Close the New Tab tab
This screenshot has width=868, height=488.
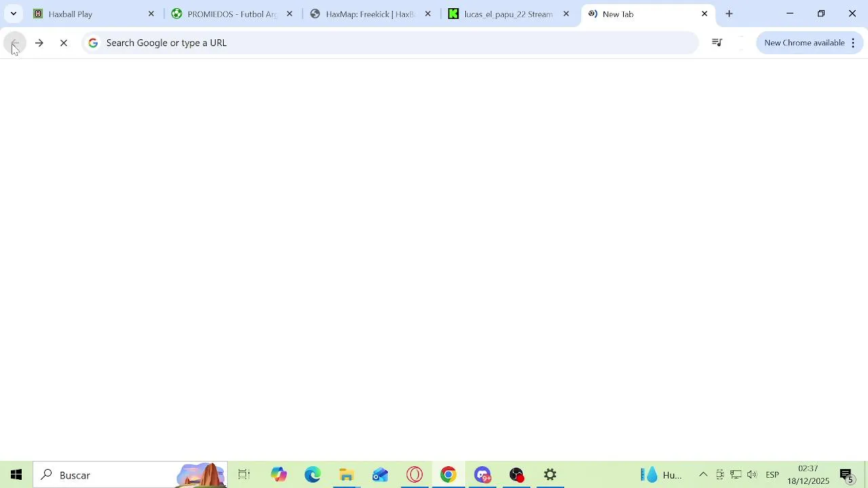705,14
